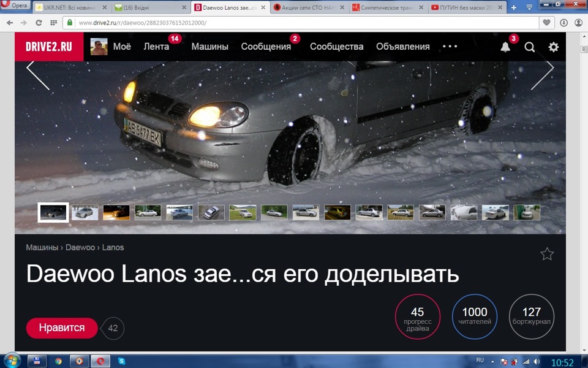Open the settings gear icon
This screenshot has width=588, height=368.
554,47
